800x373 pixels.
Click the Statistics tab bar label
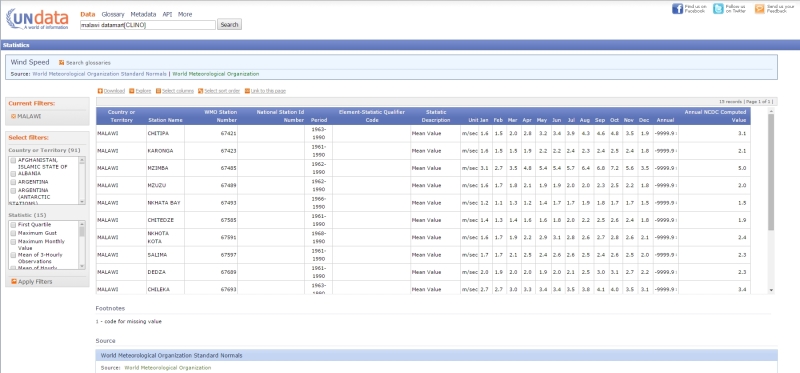pos(16,45)
